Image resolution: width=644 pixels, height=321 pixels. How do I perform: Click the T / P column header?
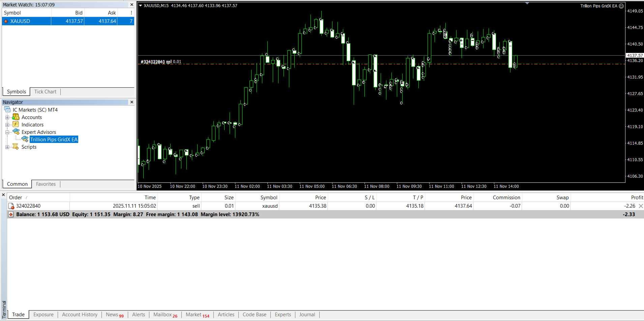pos(401,198)
